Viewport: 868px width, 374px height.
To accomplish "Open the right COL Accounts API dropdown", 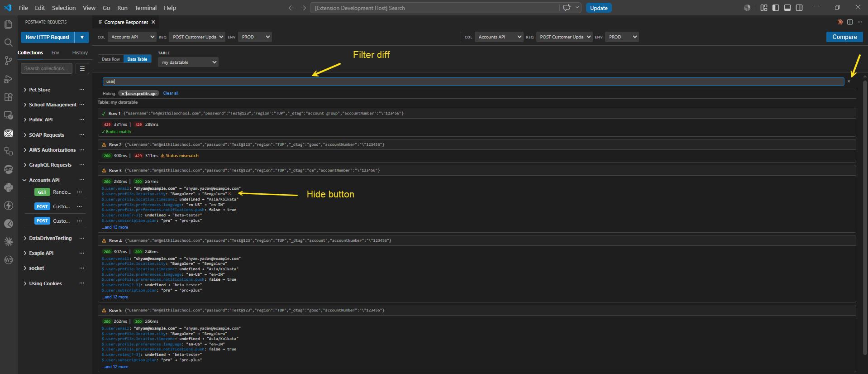I will tap(499, 37).
